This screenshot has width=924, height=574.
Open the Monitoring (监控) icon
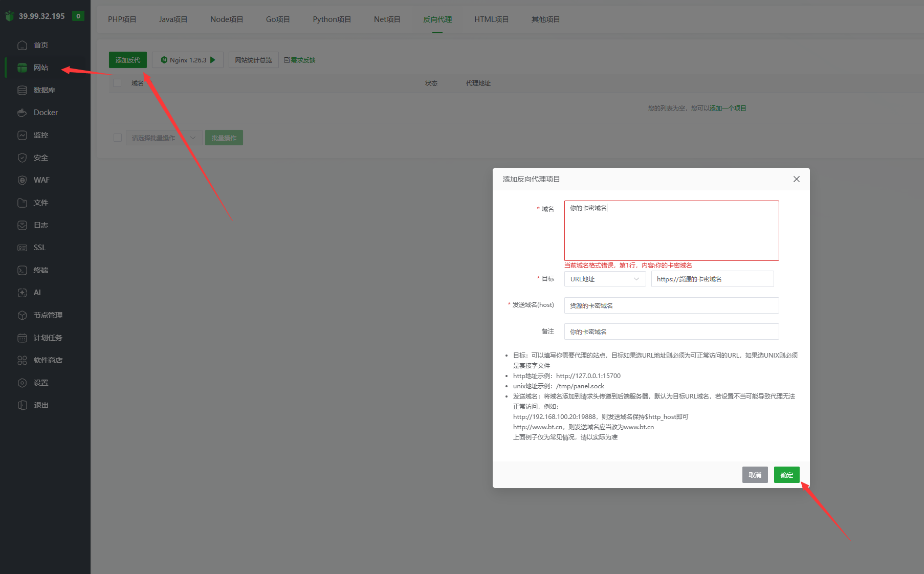click(22, 135)
